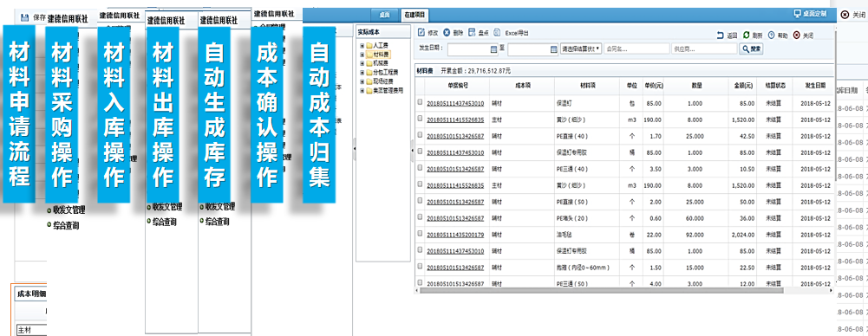Image resolution: width=868 pixels, height=336 pixels.
Task: Expand the 材料费 tree node
Action: [362, 55]
